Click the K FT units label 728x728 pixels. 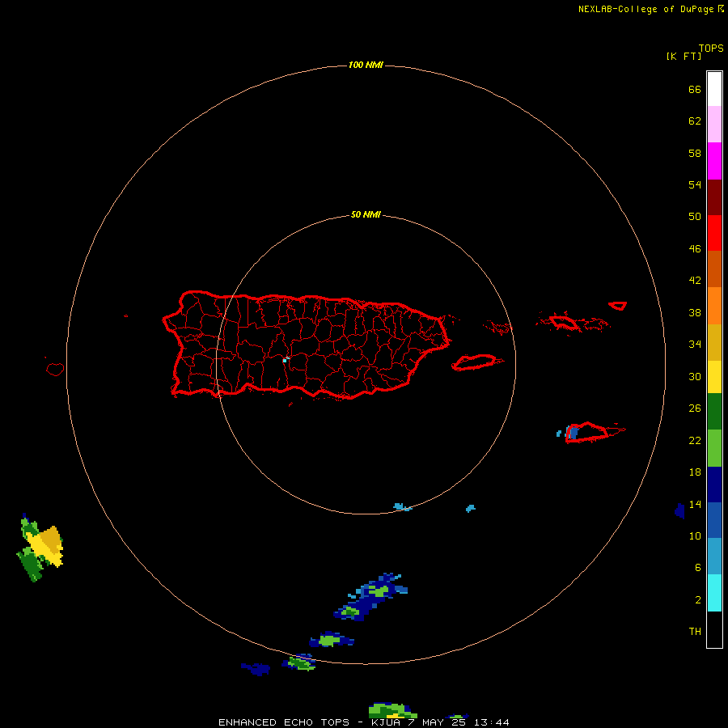click(684, 56)
